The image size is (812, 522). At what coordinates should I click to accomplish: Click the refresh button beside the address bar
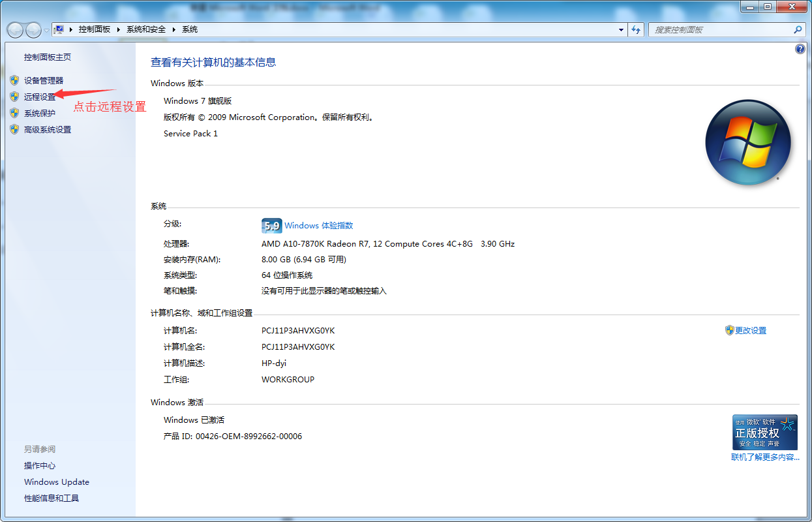(x=637, y=30)
